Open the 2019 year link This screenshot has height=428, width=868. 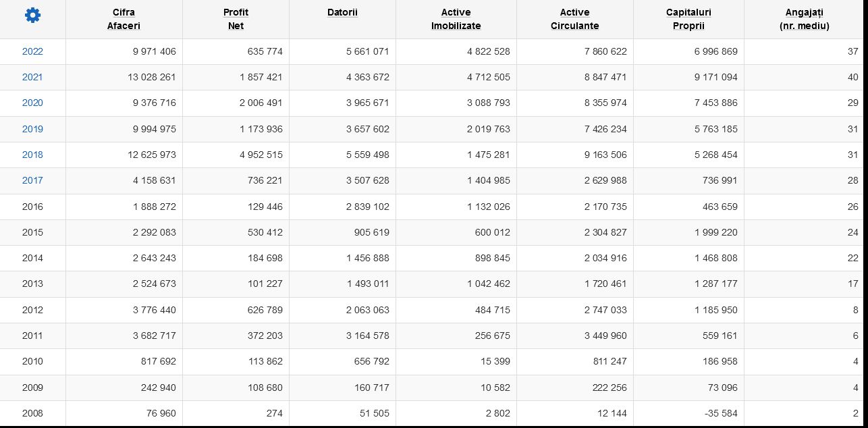click(32, 129)
